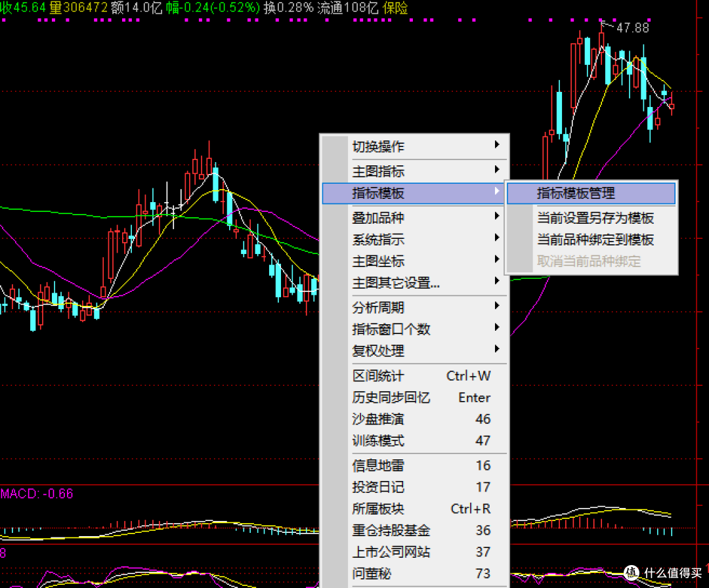This screenshot has height=588, width=709.
Task: Click the 幅-0.24(-0.52%) change text
Action: click(213, 8)
